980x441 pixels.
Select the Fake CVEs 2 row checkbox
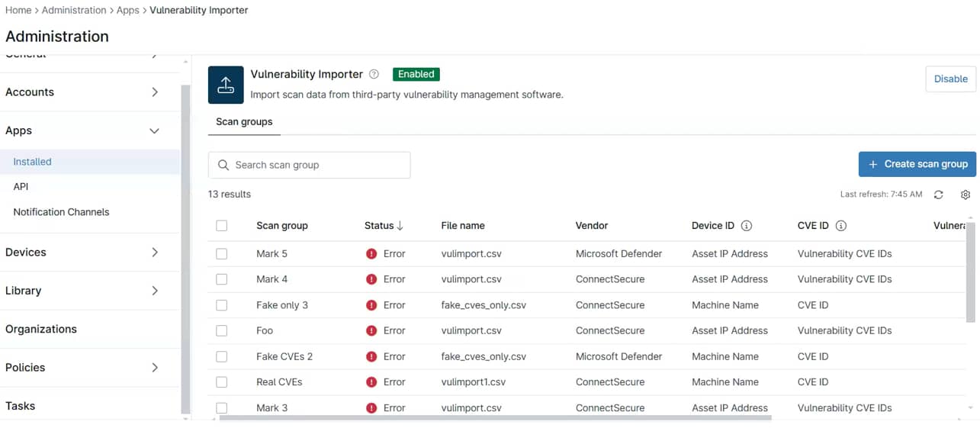click(222, 356)
